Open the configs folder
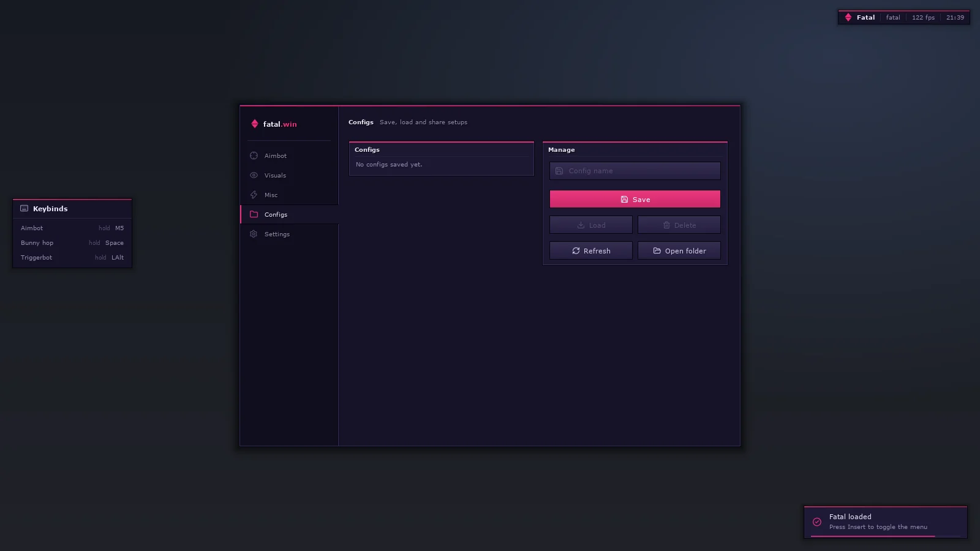980x551 pixels. (x=679, y=250)
